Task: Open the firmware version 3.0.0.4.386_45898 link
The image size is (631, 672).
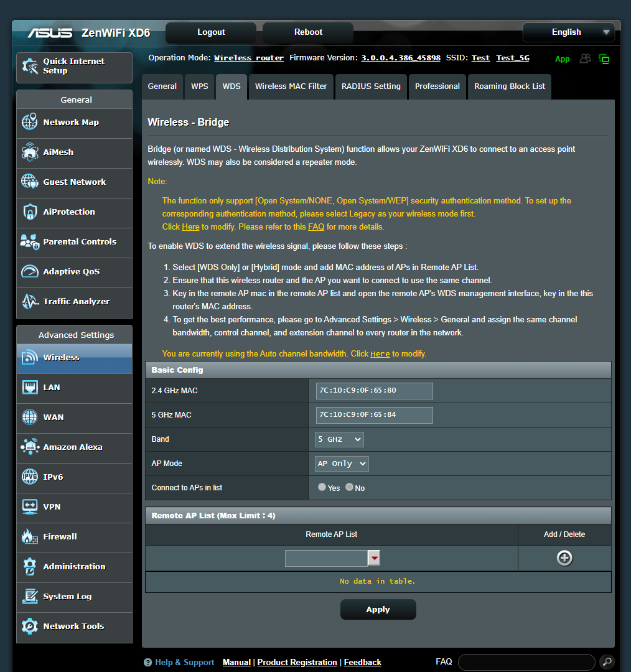Action: (x=400, y=58)
